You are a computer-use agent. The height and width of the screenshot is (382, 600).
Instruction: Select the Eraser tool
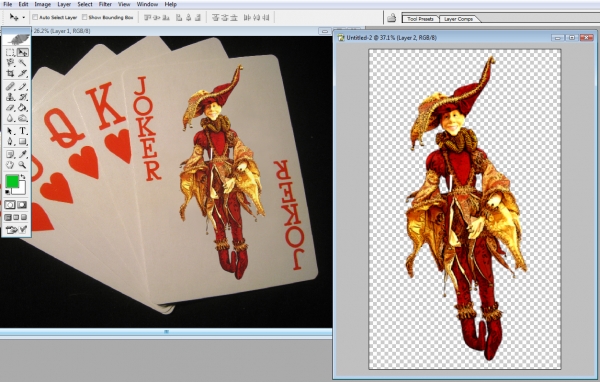(x=10, y=108)
